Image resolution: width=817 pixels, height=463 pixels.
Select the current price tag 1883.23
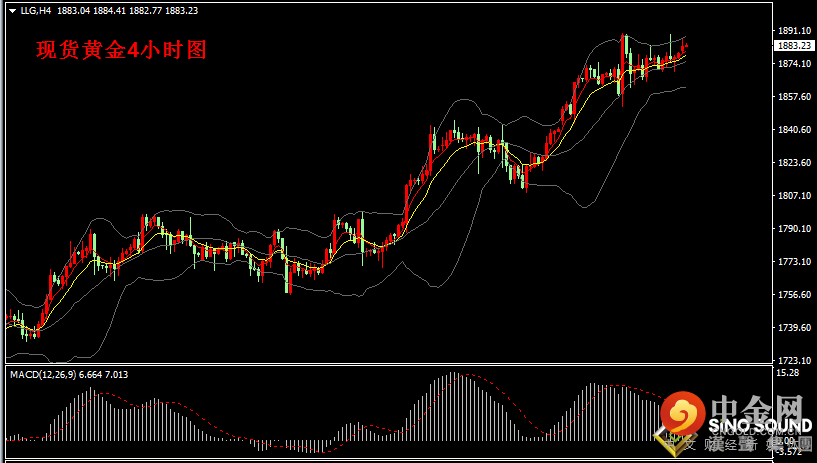[x=794, y=46]
